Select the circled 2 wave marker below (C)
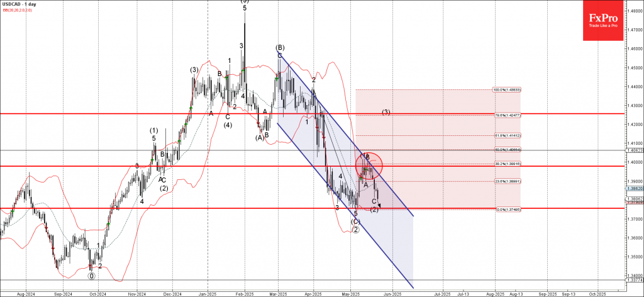 pos(355,230)
